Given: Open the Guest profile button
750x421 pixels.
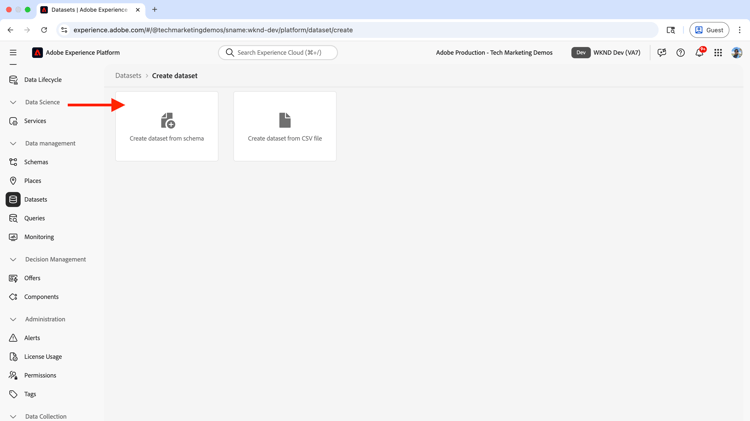Looking at the screenshot, I should coord(709,30).
